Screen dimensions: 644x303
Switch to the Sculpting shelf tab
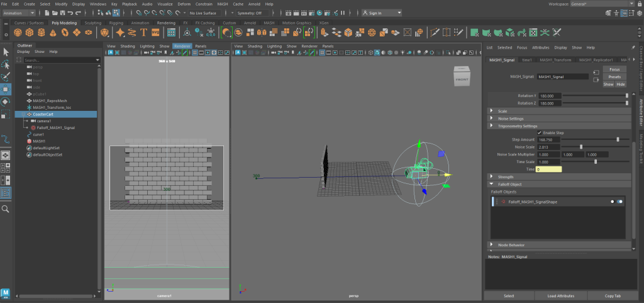[92, 23]
